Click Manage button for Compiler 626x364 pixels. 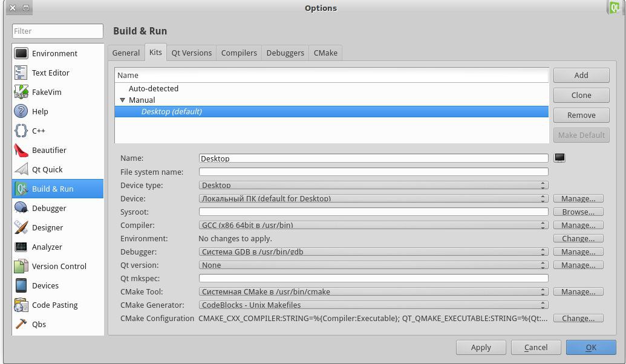(x=578, y=225)
